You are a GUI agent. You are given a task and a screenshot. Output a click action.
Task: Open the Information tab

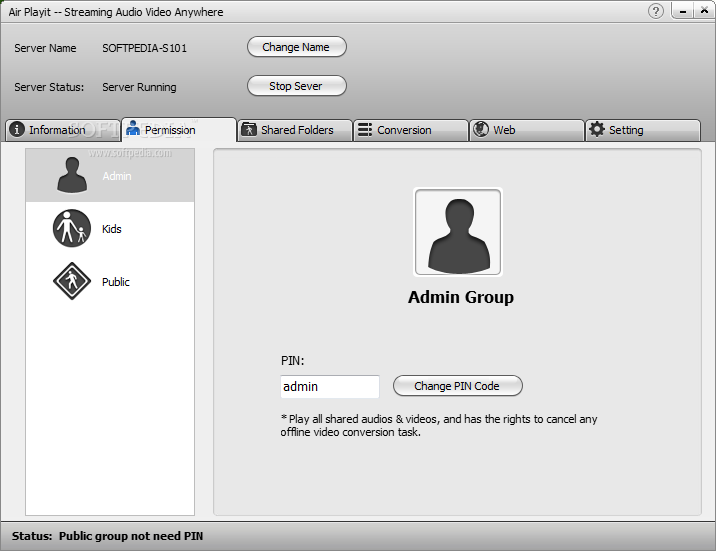click(x=62, y=130)
